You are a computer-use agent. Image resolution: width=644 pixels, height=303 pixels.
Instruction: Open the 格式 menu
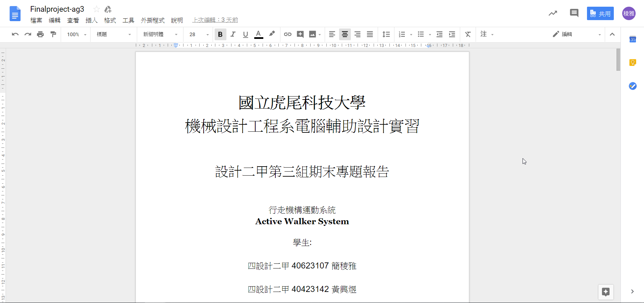[110, 20]
